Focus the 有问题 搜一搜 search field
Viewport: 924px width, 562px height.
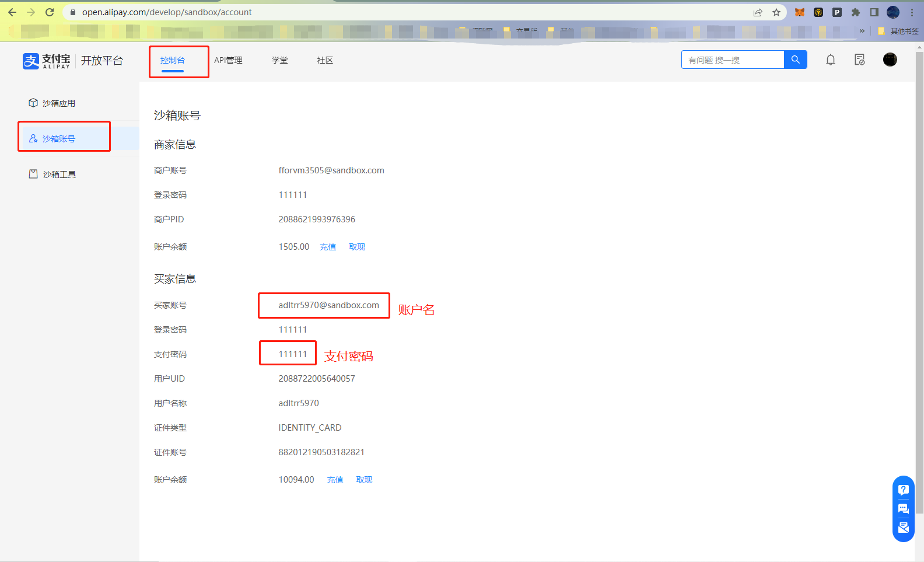733,60
